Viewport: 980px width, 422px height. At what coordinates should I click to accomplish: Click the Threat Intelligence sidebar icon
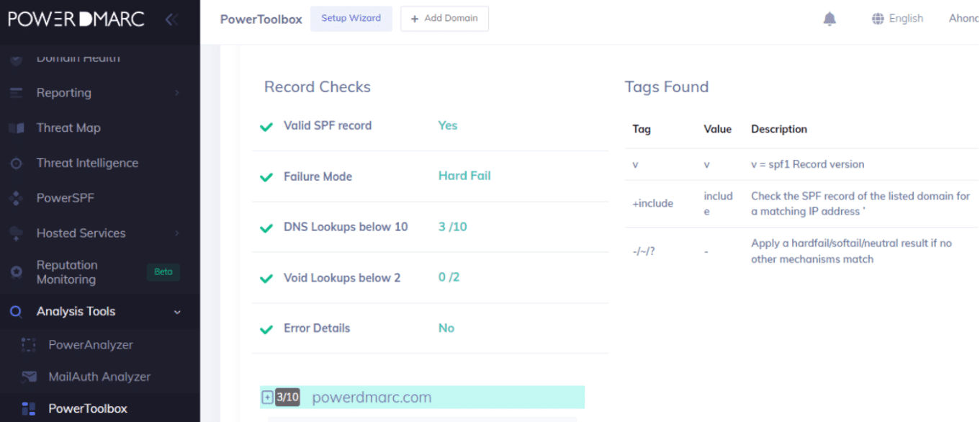click(17, 163)
